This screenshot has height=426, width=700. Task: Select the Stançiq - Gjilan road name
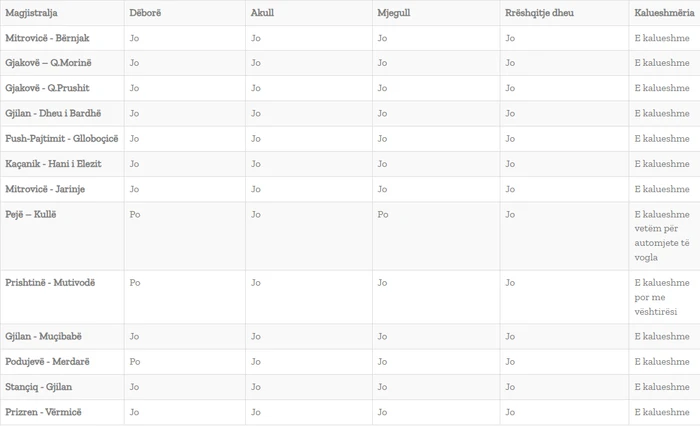tap(38, 386)
